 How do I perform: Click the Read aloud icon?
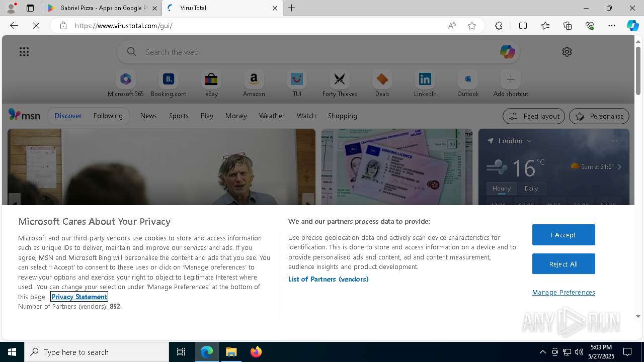[x=452, y=26]
